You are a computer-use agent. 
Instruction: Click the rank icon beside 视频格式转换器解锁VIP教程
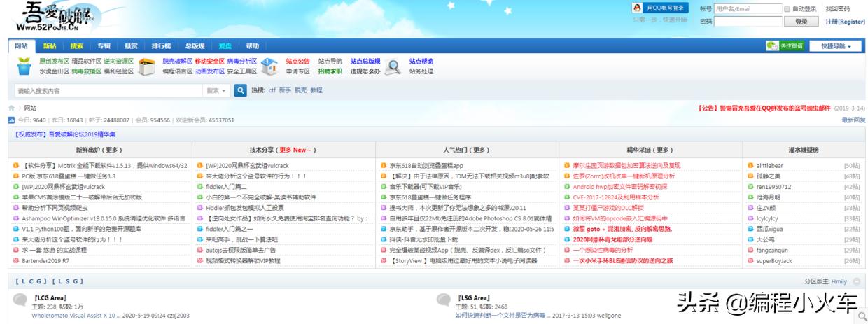click(200, 260)
